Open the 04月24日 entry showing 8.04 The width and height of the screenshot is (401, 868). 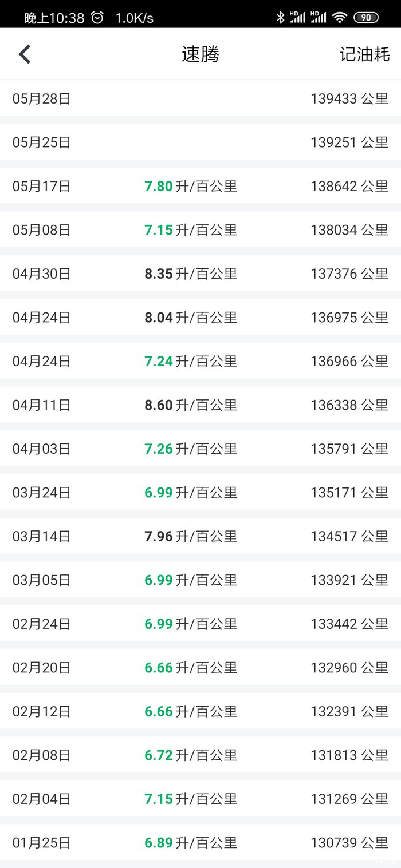point(200,317)
